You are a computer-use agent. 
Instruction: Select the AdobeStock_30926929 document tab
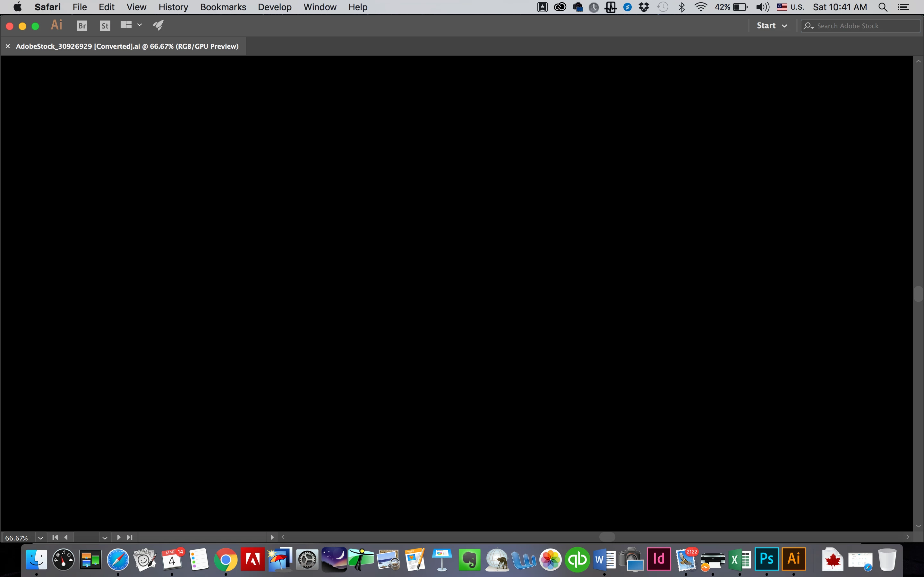pos(127,46)
